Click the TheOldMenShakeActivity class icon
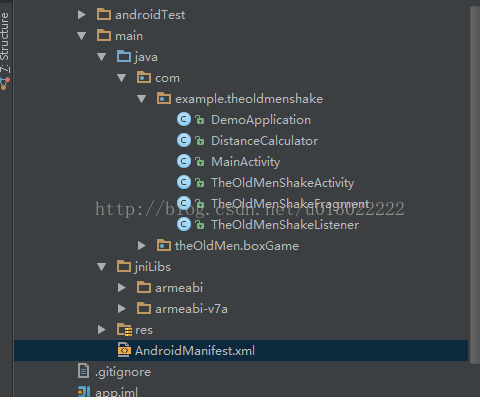Viewport: 480px width, 397px height. (x=184, y=182)
